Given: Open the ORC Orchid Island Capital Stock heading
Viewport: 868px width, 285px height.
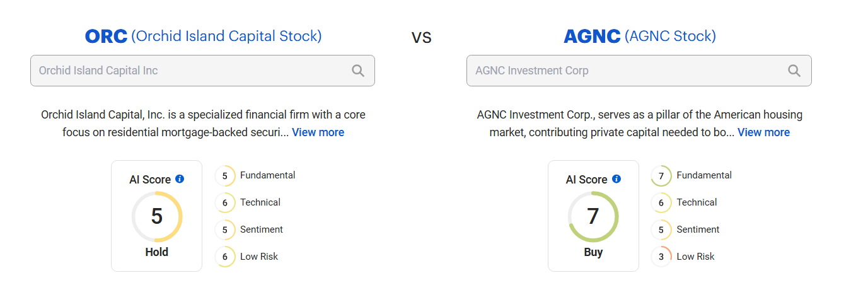Looking at the screenshot, I should click(x=203, y=37).
